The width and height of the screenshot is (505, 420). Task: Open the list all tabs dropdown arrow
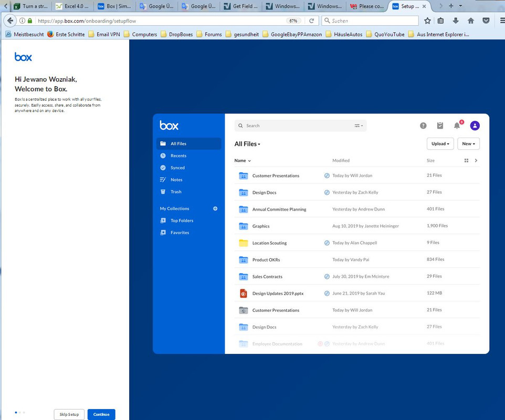click(x=460, y=6)
